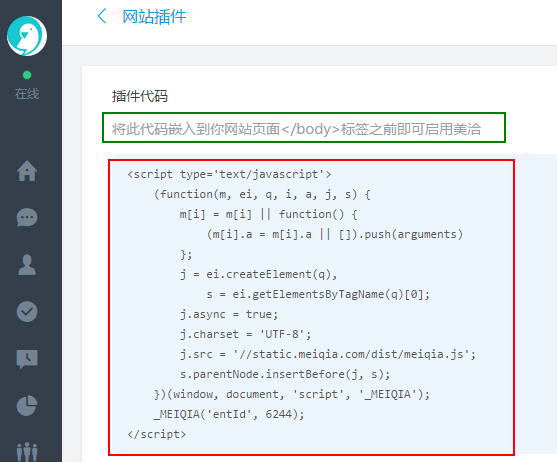
Task: Open the chat bubble conversations icon
Action: 27,217
